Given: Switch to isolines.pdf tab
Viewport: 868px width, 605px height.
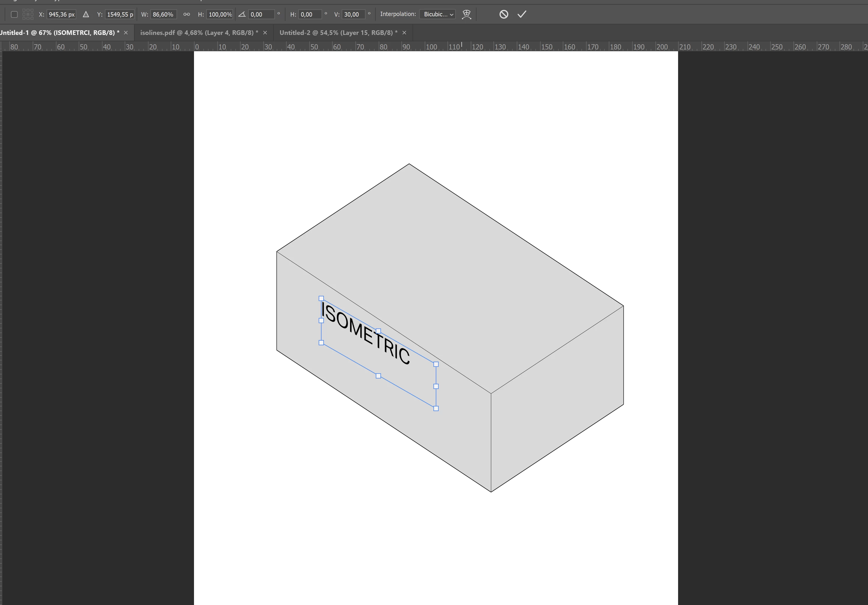Looking at the screenshot, I should pyautogui.click(x=199, y=33).
